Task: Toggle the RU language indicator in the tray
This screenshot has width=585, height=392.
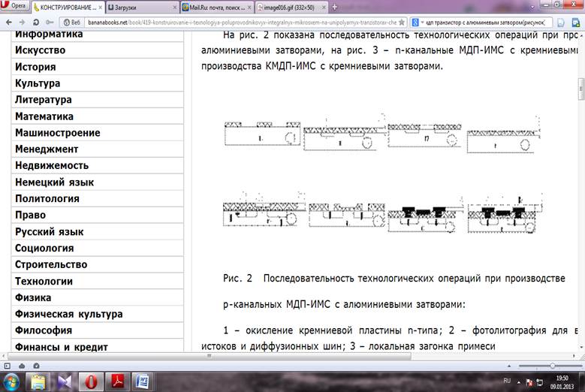Action: point(507,381)
